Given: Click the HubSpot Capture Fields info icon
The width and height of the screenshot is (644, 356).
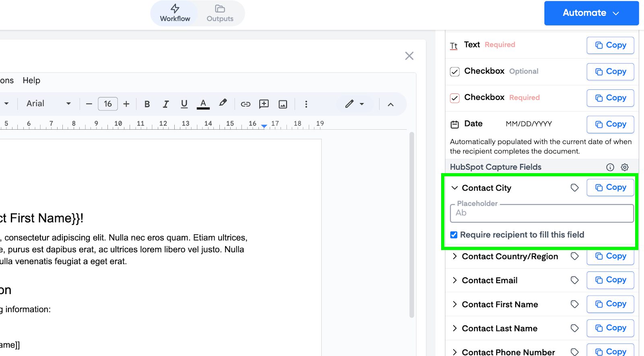Looking at the screenshot, I should [610, 167].
